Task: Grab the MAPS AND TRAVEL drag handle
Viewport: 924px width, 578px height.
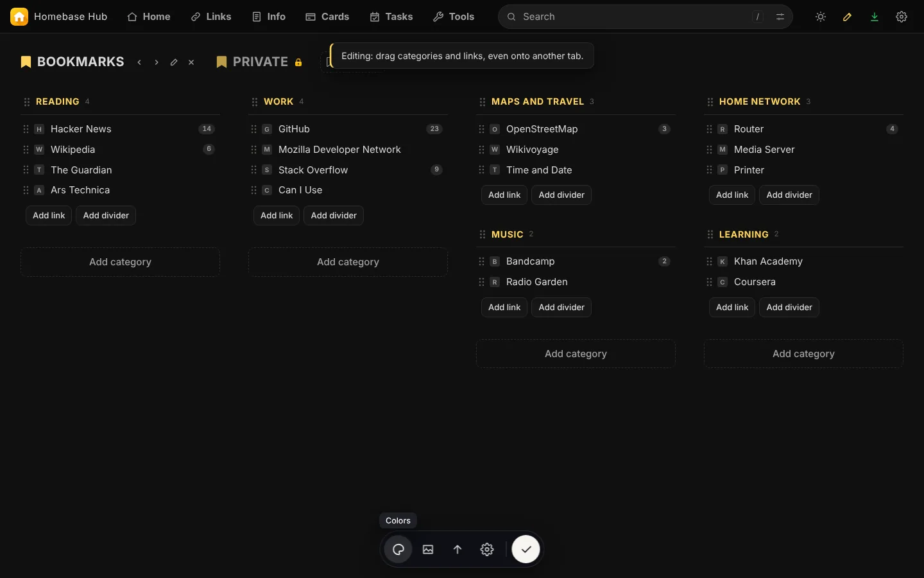Action: click(483, 102)
